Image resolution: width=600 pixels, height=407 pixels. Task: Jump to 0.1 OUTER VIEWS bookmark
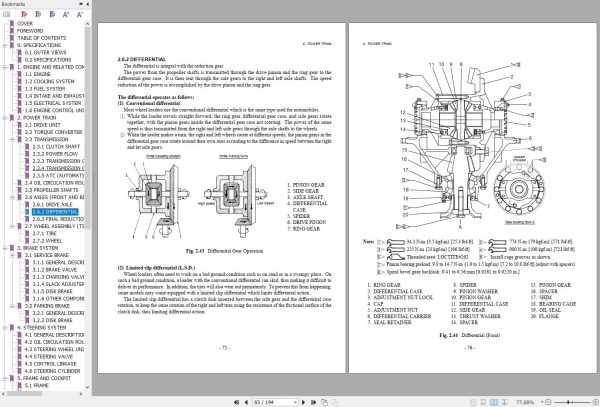coord(46,52)
